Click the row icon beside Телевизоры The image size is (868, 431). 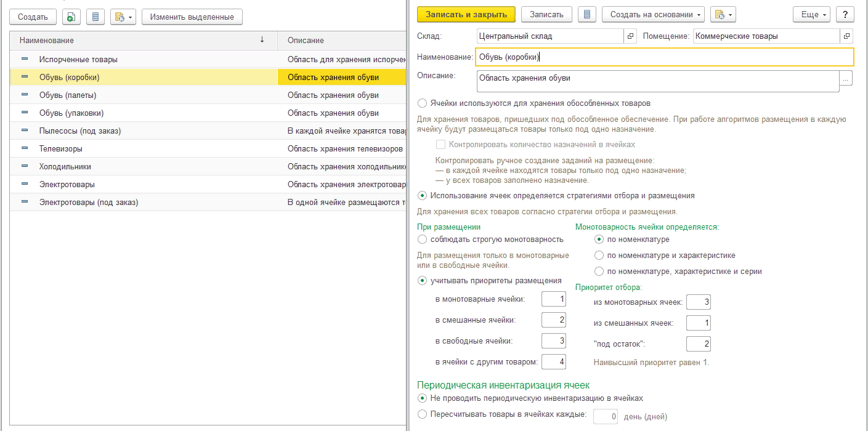pos(25,149)
